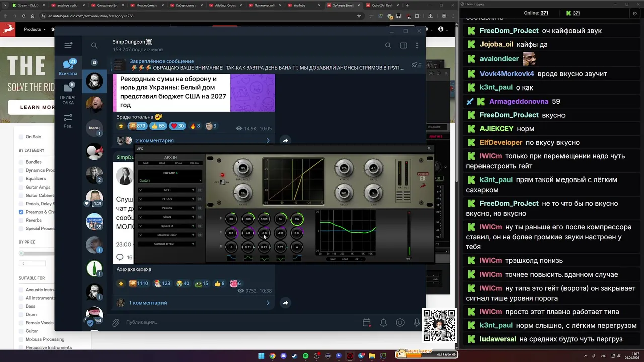Open Custom preset dropdown in AFX
644x362 pixels.
[x=170, y=180]
